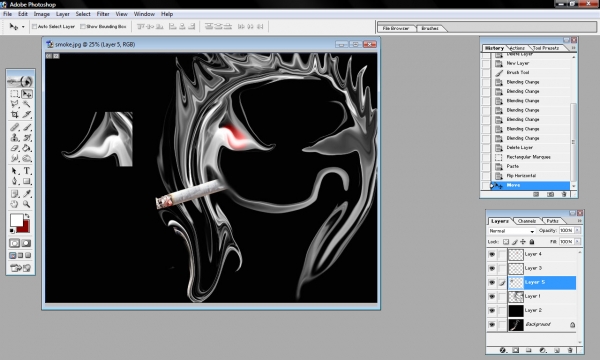Select the Notes tool
The height and width of the screenshot is (360, 600).
(15, 194)
